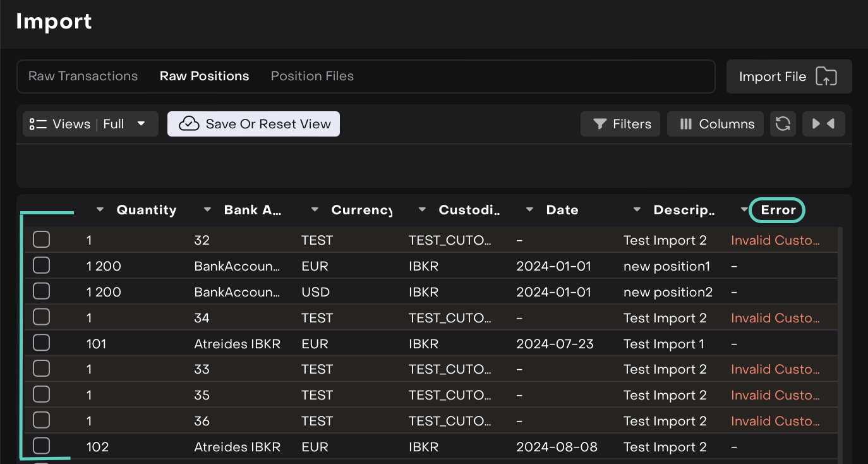Click the funnel icon on Filters
868x464 pixels.
[x=600, y=124]
